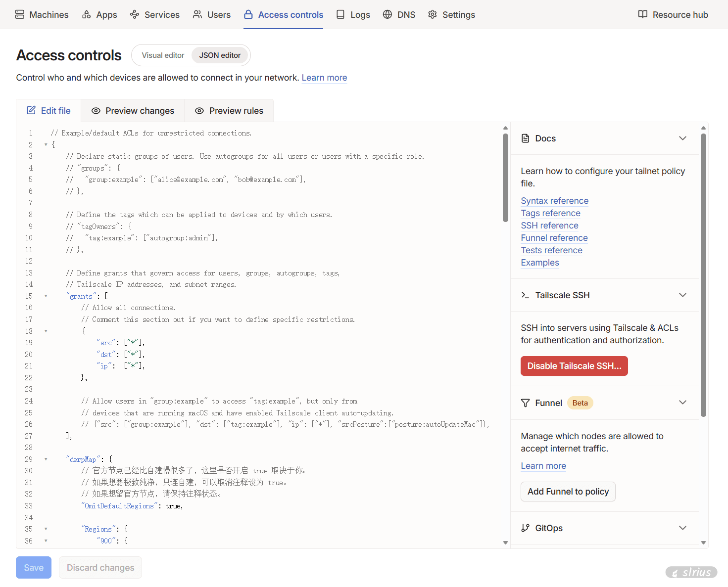Open the Machines page
Screen dimensions: 728x587
tap(42, 15)
